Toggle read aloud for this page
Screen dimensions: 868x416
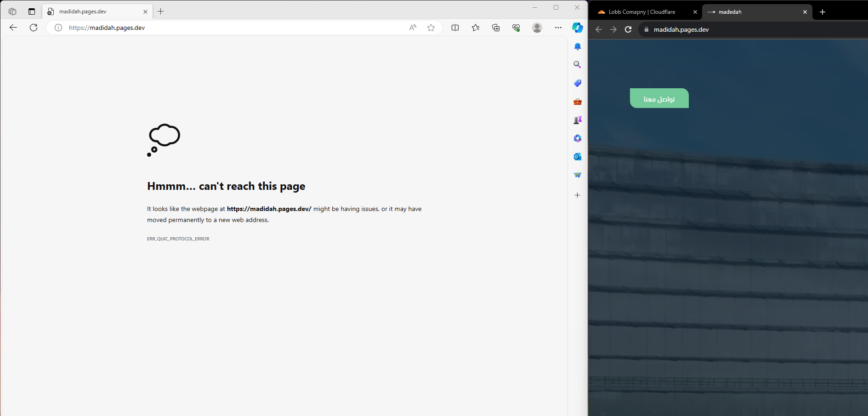point(412,28)
